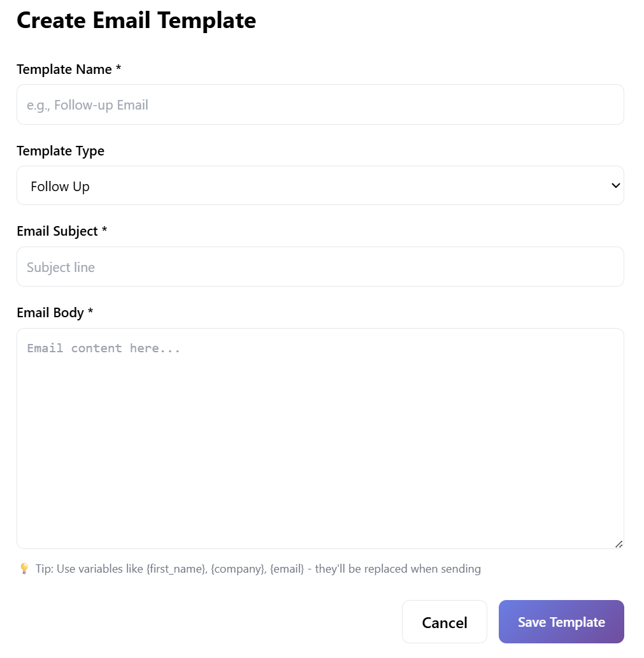Click the Template Name label
The height and width of the screenshot is (658, 644).
pyautogui.click(x=64, y=69)
